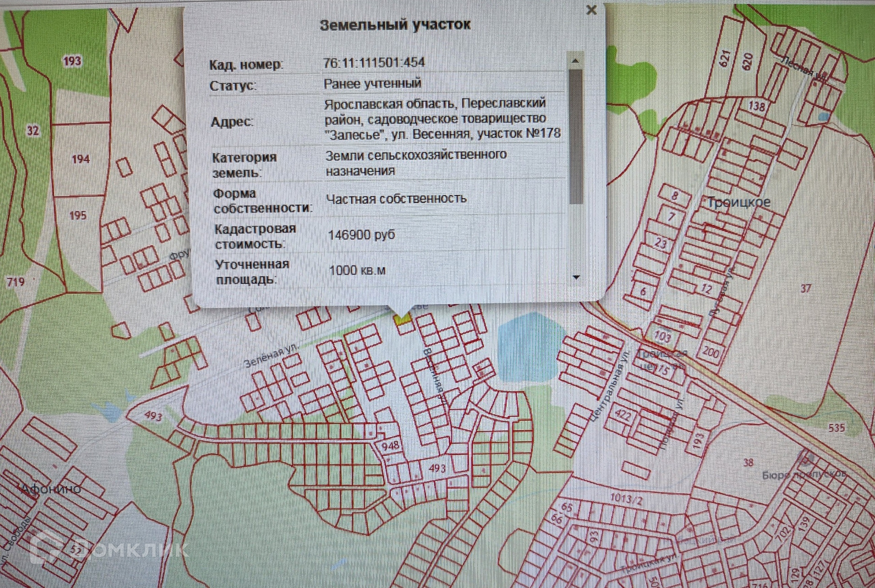Click the popup scrollbar up arrow

[575, 61]
